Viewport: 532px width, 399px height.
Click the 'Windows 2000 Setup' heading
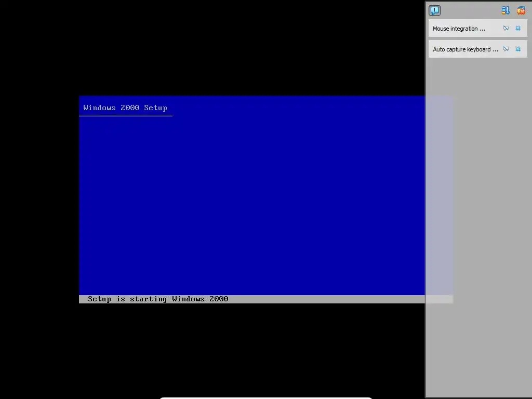pyautogui.click(x=125, y=108)
